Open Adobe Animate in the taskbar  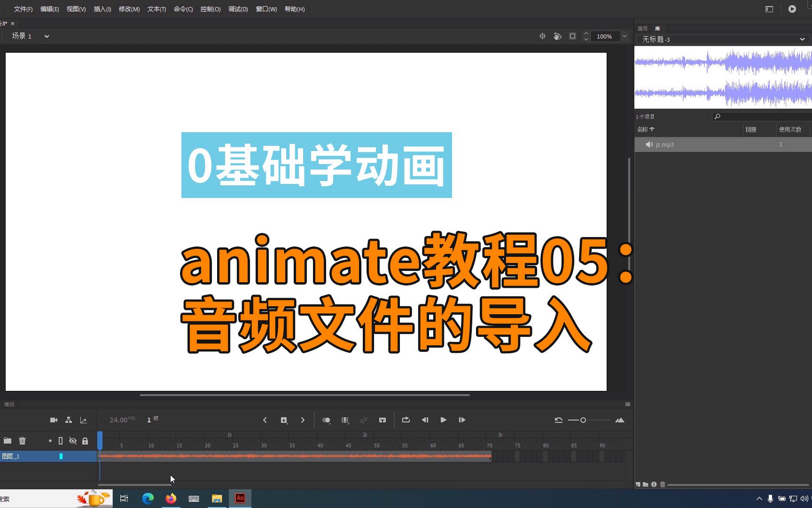pyautogui.click(x=240, y=498)
